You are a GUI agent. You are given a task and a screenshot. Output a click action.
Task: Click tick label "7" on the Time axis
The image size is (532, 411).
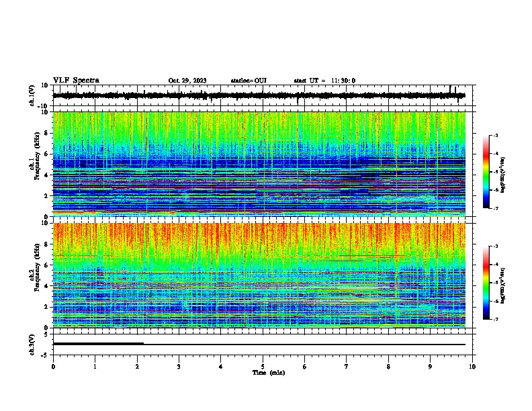pyautogui.click(x=347, y=367)
